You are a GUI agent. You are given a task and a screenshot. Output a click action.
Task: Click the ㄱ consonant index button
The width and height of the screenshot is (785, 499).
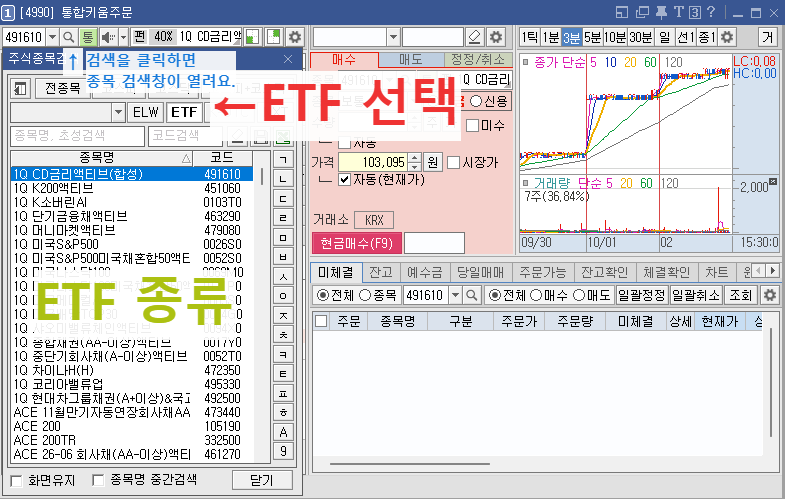pos(283,160)
